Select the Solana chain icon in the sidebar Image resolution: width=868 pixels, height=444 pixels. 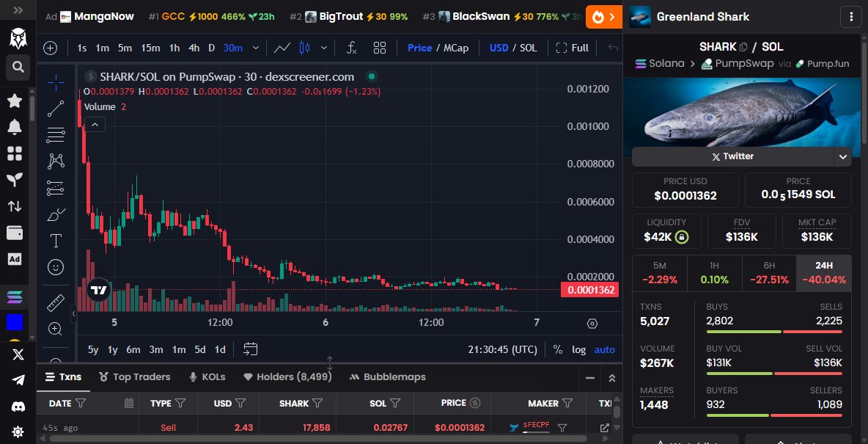click(15, 297)
